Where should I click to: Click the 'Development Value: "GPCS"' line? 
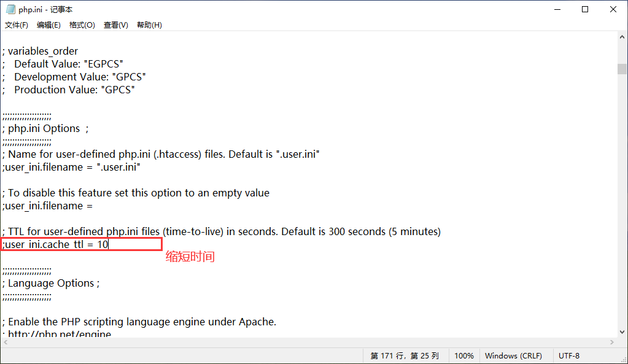[74, 77]
